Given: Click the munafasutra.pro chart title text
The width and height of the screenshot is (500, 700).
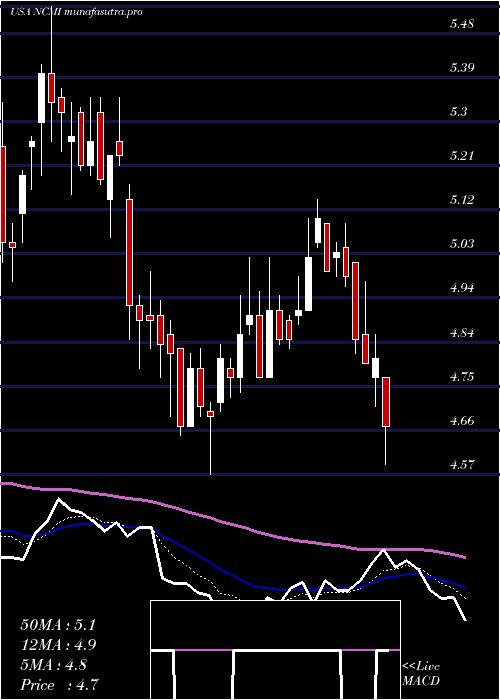Looking at the screenshot, I should click(104, 12).
